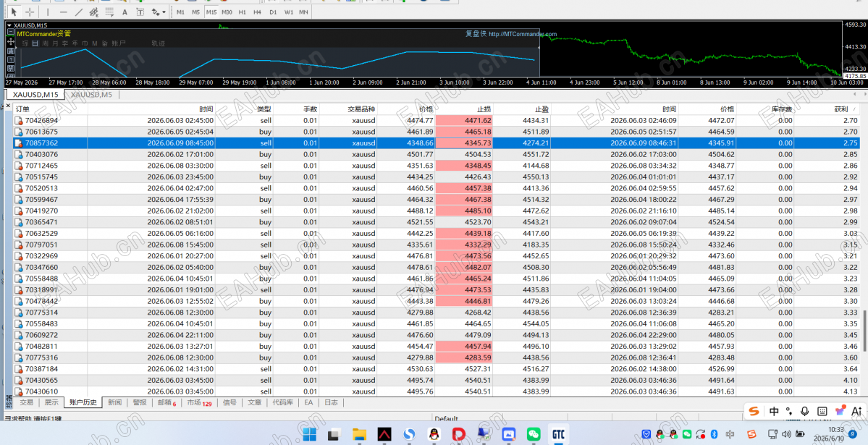
Task: Select the text 'A' tool
Action: [x=125, y=12]
